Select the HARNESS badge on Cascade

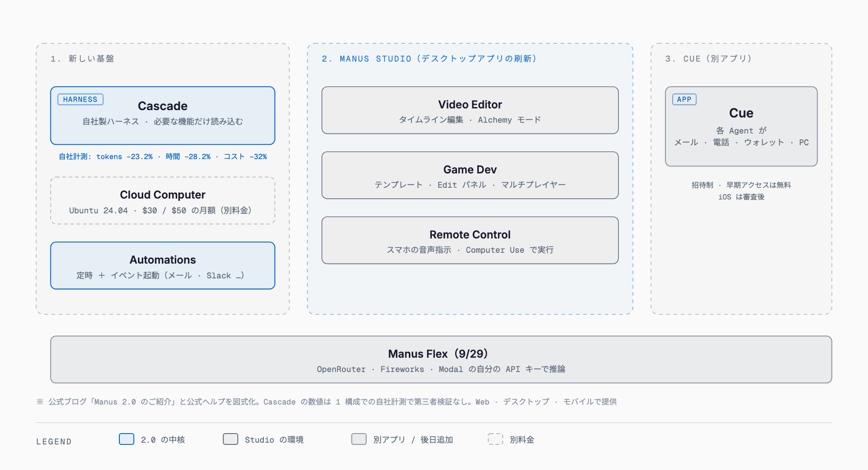[x=80, y=99]
